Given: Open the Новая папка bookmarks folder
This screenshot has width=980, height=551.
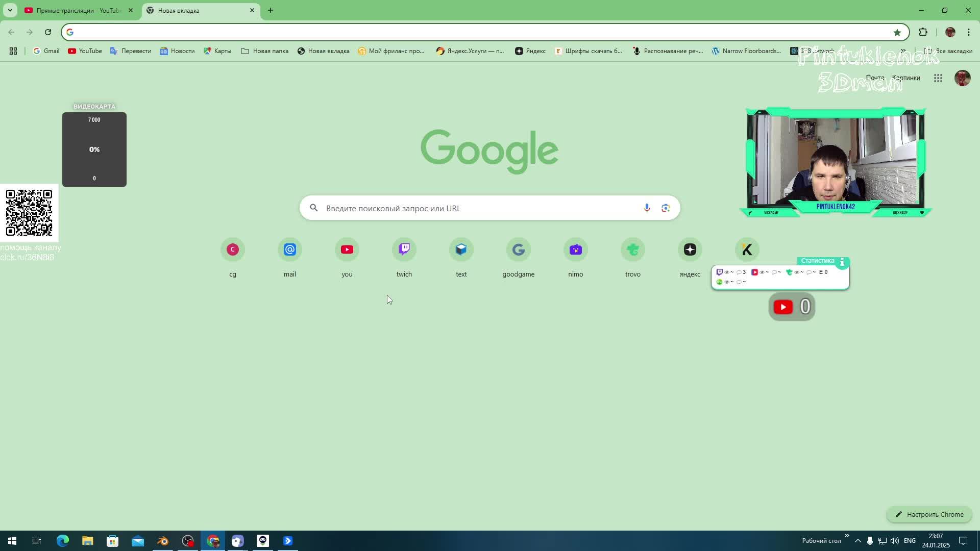Looking at the screenshot, I should tap(265, 51).
